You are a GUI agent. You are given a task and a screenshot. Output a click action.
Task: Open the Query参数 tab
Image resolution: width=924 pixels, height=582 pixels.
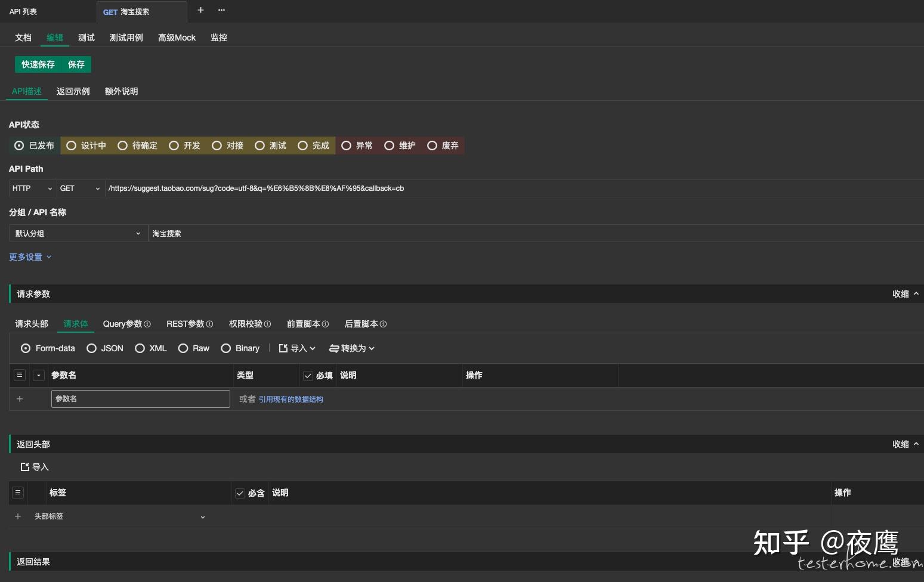click(x=123, y=324)
